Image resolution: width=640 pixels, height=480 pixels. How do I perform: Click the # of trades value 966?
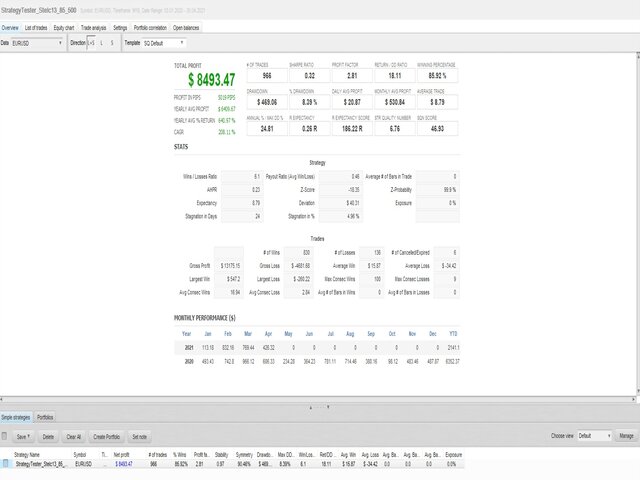click(x=267, y=76)
